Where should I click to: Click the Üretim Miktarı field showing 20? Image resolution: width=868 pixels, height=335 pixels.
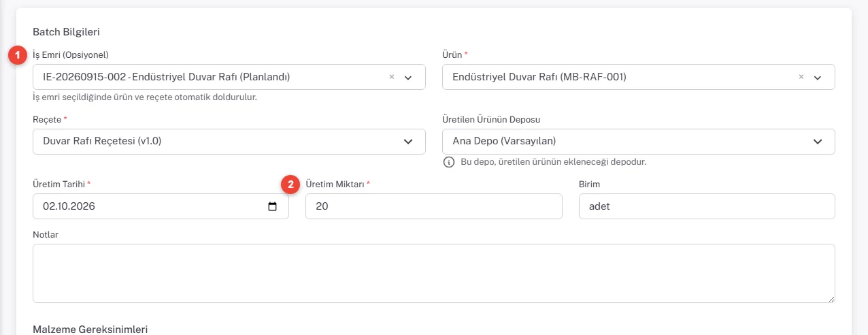point(434,206)
